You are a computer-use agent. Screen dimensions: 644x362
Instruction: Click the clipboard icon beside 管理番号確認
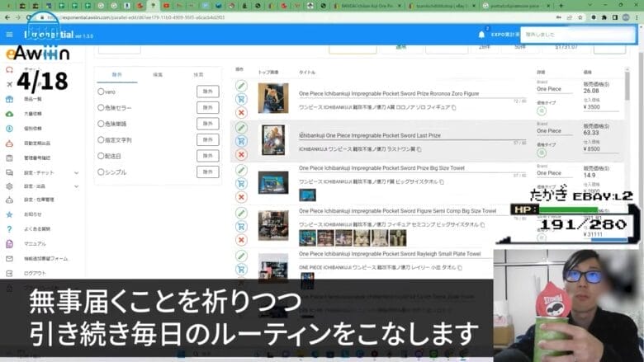[x=9, y=157]
